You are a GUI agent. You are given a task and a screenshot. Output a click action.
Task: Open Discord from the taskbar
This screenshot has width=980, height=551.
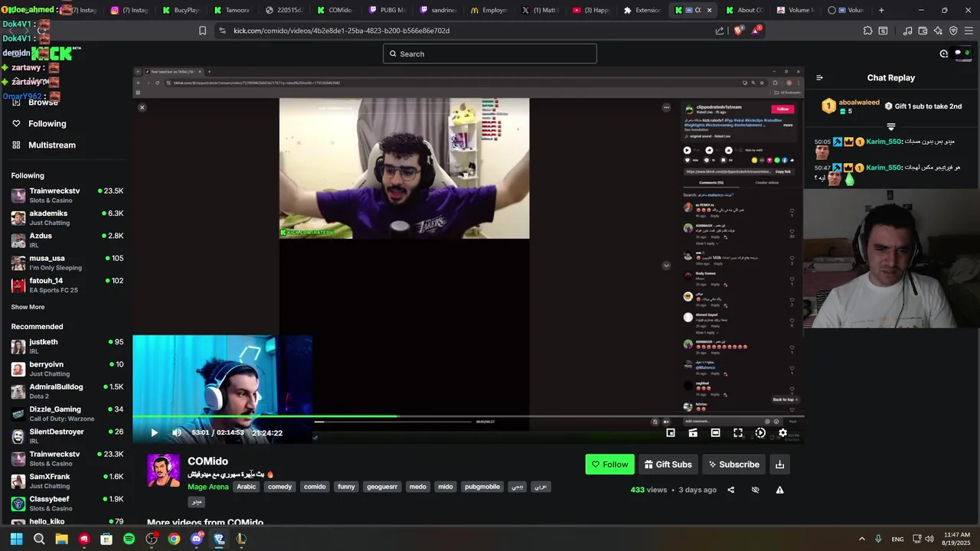pyautogui.click(x=197, y=539)
